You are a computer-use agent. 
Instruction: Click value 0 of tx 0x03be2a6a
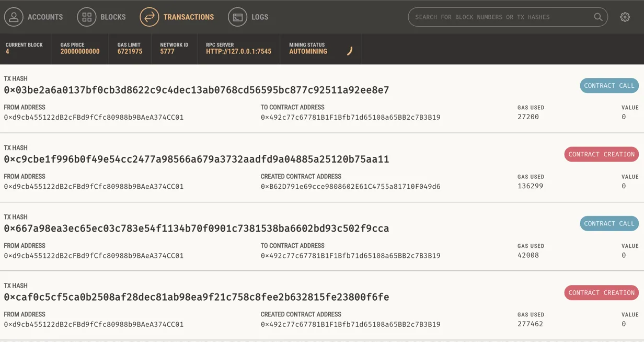point(624,117)
